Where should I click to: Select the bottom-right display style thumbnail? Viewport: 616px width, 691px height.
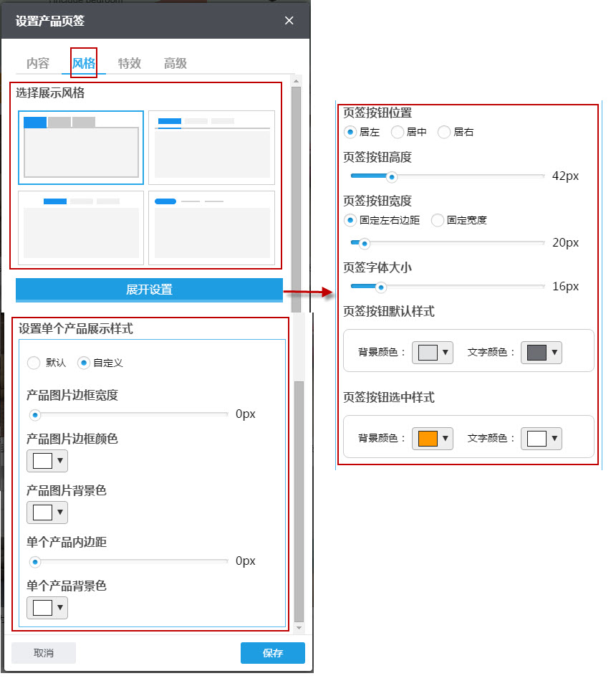coord(211,227)
